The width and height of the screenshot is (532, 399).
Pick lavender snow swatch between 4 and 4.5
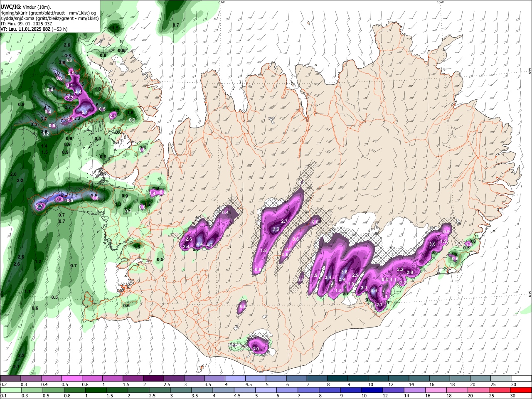click(235, 379)
